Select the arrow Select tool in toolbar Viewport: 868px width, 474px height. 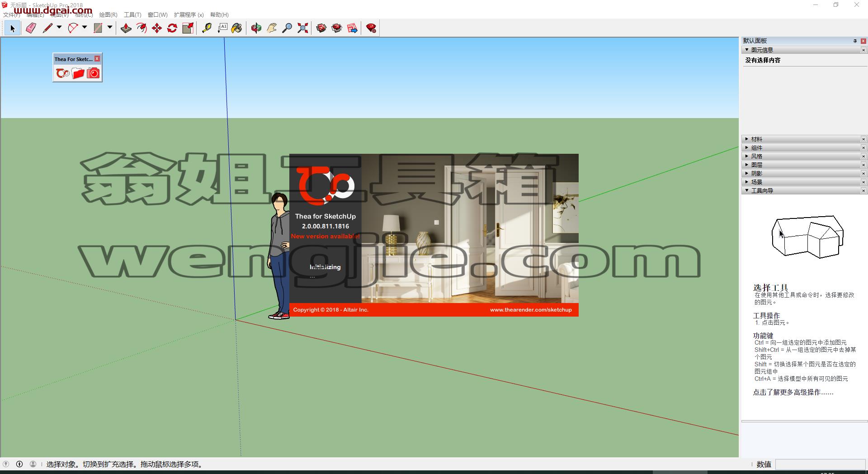click(x=12, y=28)
